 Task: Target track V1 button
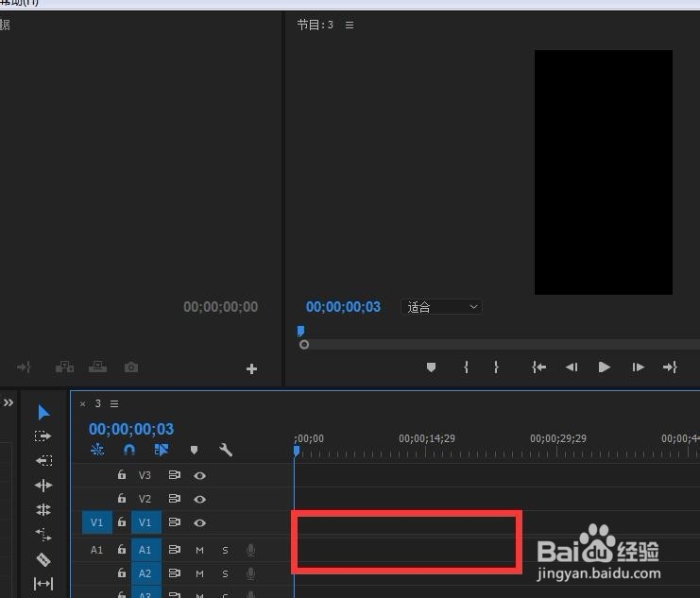146,522
